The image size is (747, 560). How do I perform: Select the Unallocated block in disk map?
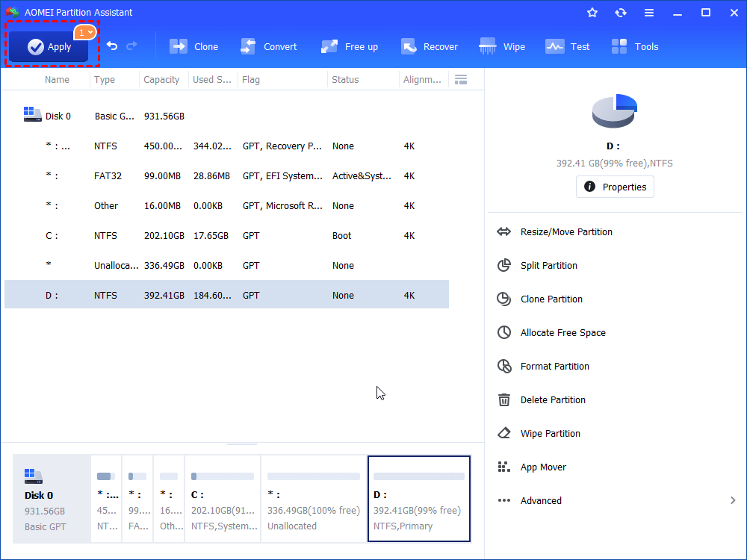point(314,499)
